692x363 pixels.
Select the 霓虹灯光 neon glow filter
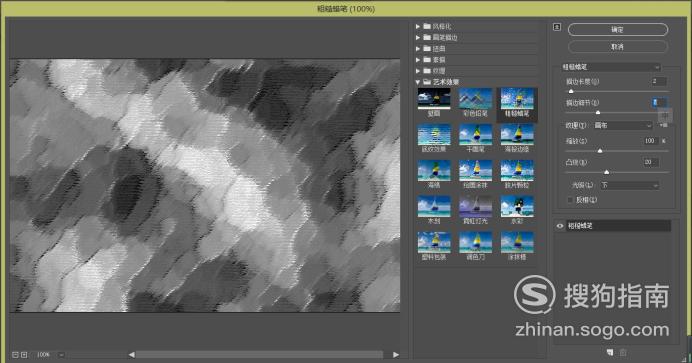click(475, 206)
